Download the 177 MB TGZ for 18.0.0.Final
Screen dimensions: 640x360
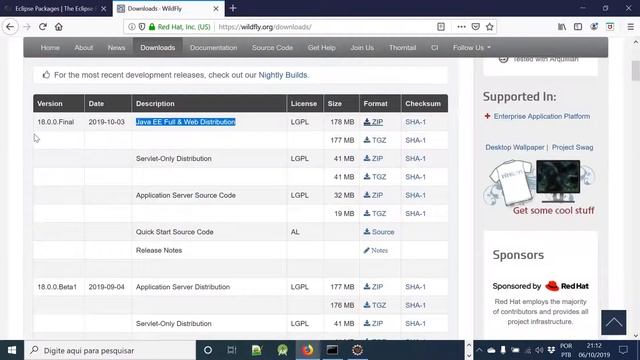(375, 140)
